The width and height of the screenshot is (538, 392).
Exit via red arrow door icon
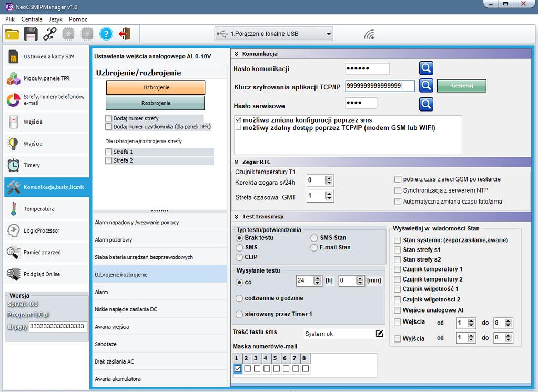click(125, 34)
